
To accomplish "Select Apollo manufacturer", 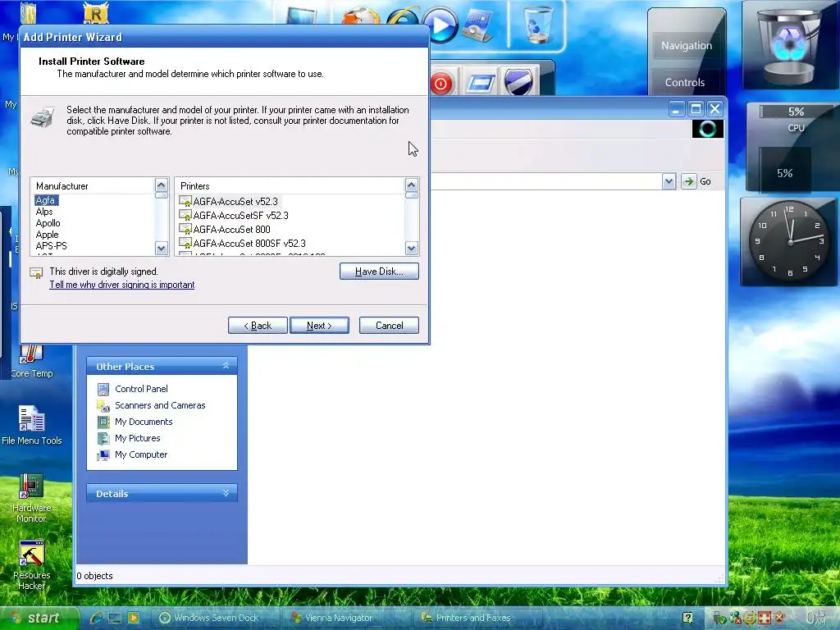I will (x=48, y=223).
